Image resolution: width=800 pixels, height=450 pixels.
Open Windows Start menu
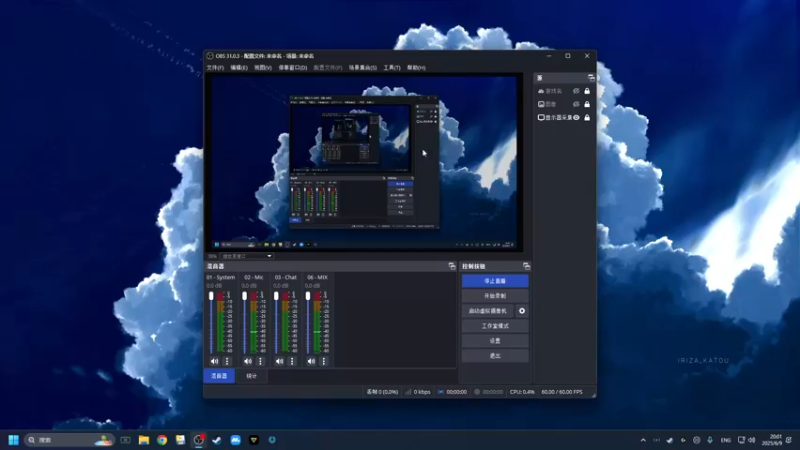click(x=14, y=440)
